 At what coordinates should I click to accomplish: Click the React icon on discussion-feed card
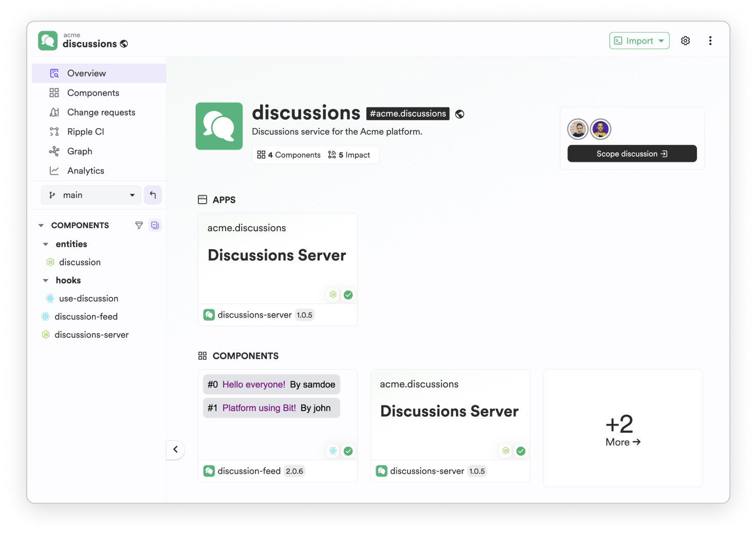coord(333,451)
